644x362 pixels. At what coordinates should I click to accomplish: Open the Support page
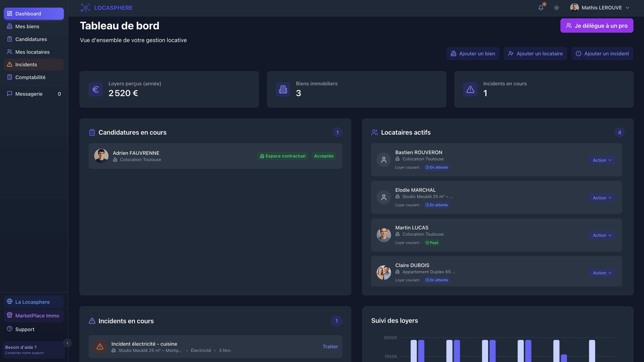tap(25, 329)
